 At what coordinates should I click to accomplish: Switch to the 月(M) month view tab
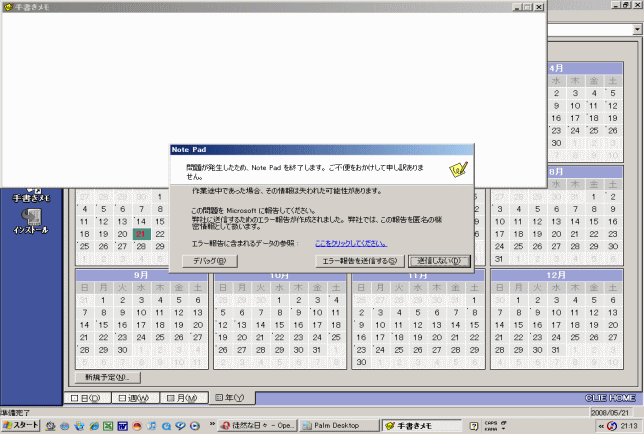(x=183, y=398)
